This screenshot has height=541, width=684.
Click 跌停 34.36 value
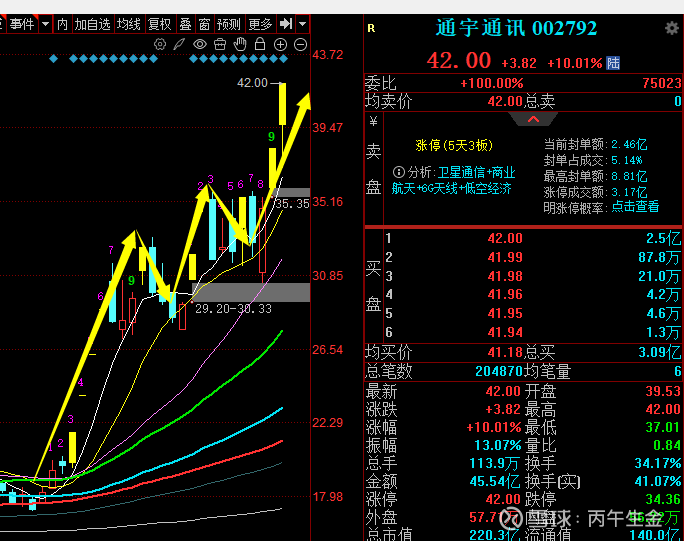[663, 499]
